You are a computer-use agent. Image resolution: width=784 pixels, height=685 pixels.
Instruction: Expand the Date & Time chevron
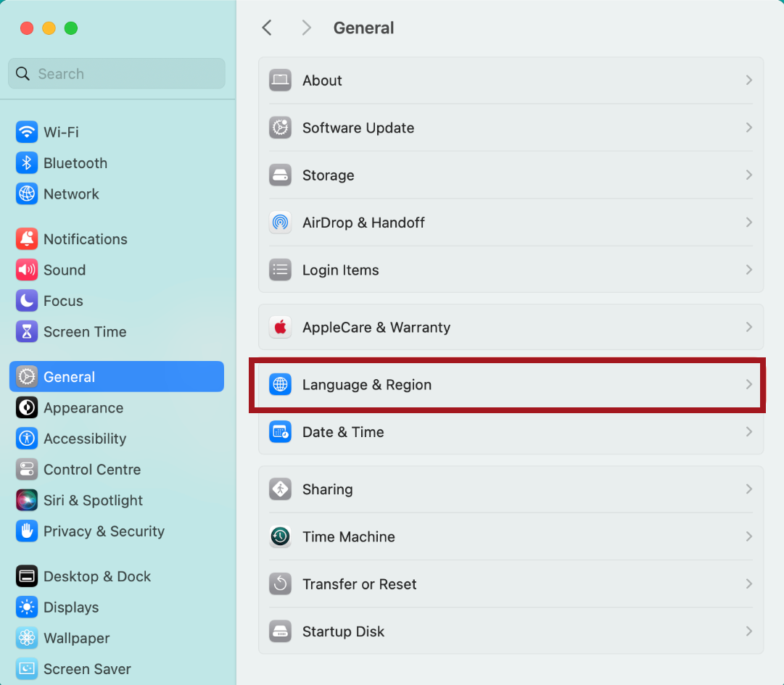click(x=748, y=432)
